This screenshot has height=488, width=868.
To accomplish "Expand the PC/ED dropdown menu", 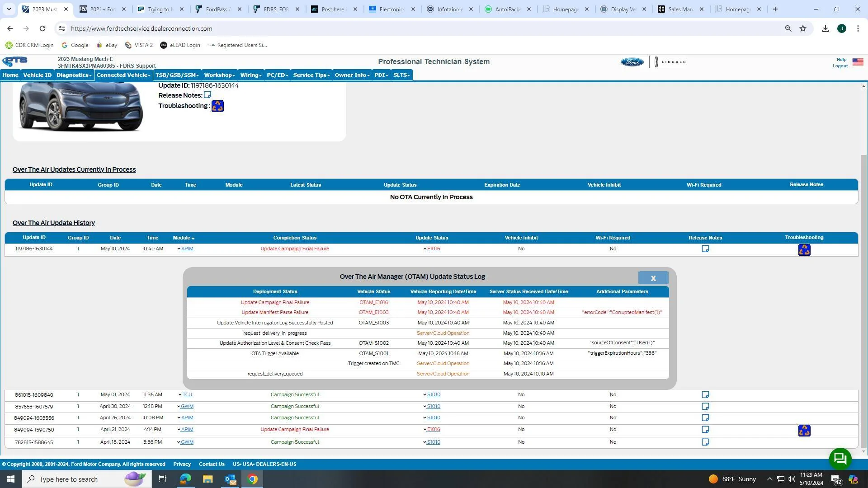I will click(x=277, y=75).
